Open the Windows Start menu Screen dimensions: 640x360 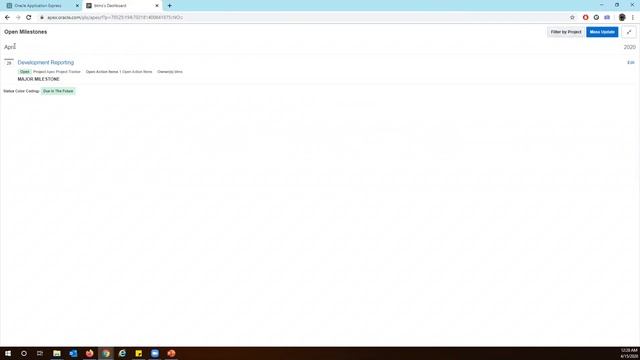coord(8,353)
